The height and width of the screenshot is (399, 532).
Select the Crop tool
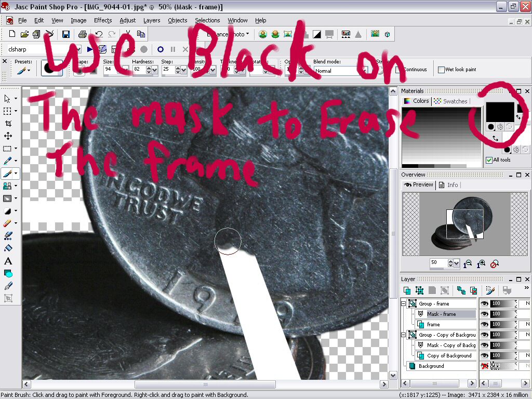[x=8, y=124]
